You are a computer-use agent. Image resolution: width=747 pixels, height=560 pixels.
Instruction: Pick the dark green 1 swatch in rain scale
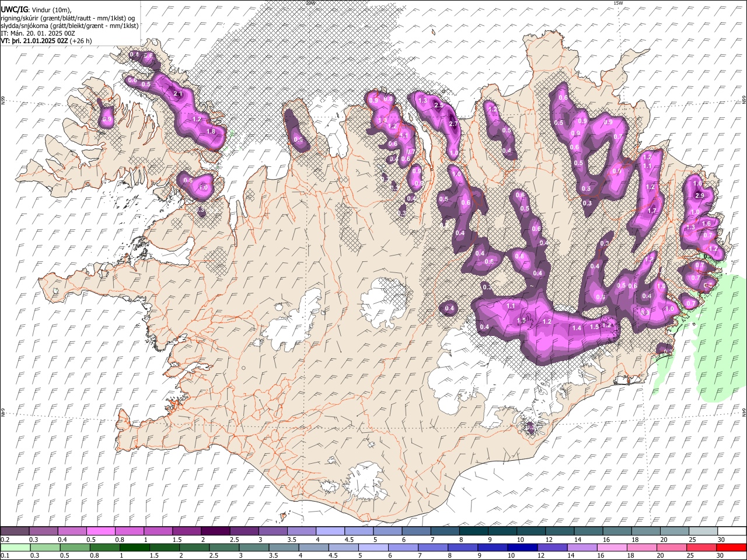click(134, 548)
